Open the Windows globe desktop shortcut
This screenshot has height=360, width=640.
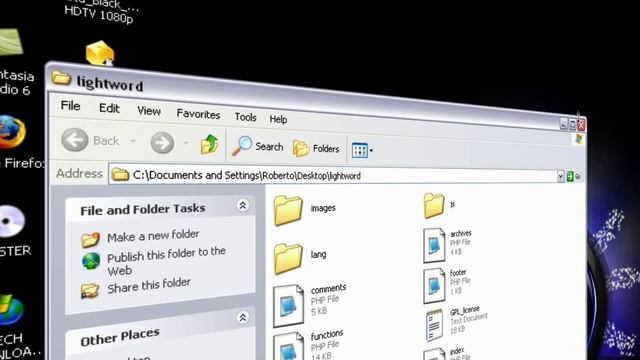point(11,310)
